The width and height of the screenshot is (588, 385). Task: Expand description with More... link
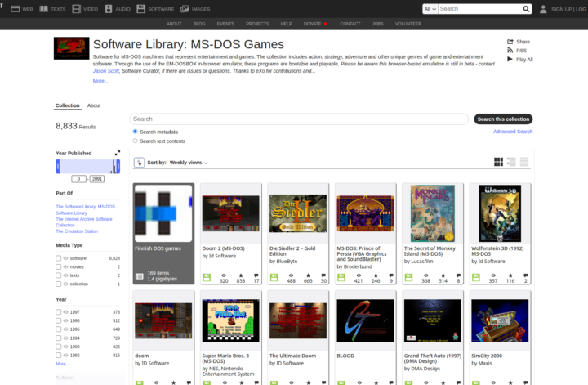tap(100, 81)
